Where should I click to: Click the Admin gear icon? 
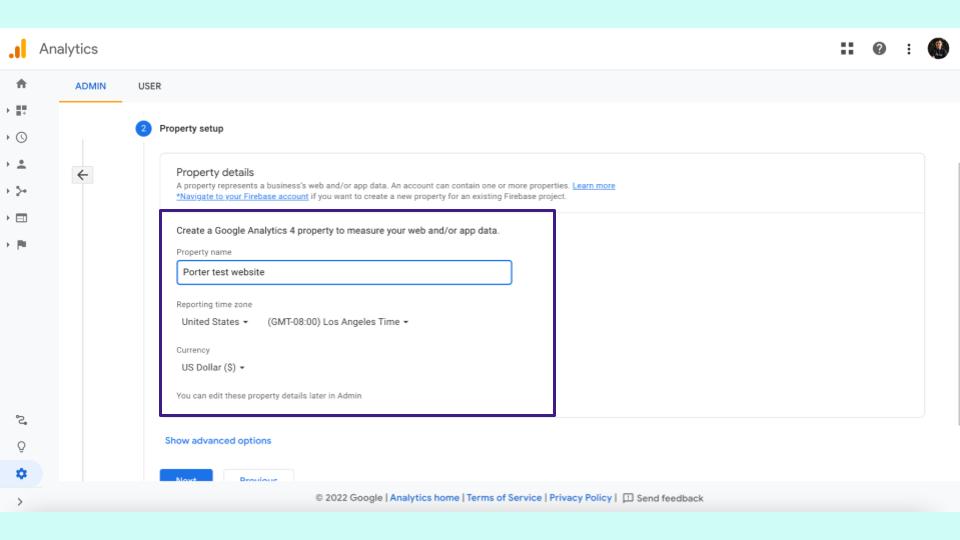[21, 473]
